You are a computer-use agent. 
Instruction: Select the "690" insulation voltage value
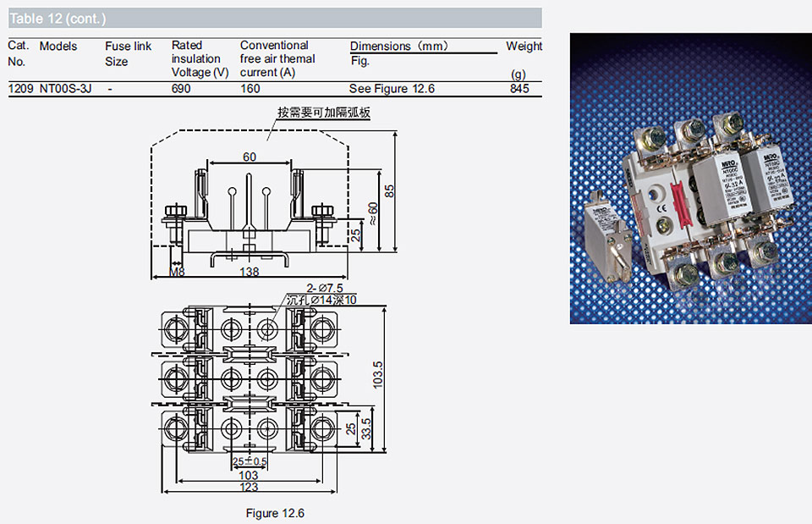tap(181, 89)
